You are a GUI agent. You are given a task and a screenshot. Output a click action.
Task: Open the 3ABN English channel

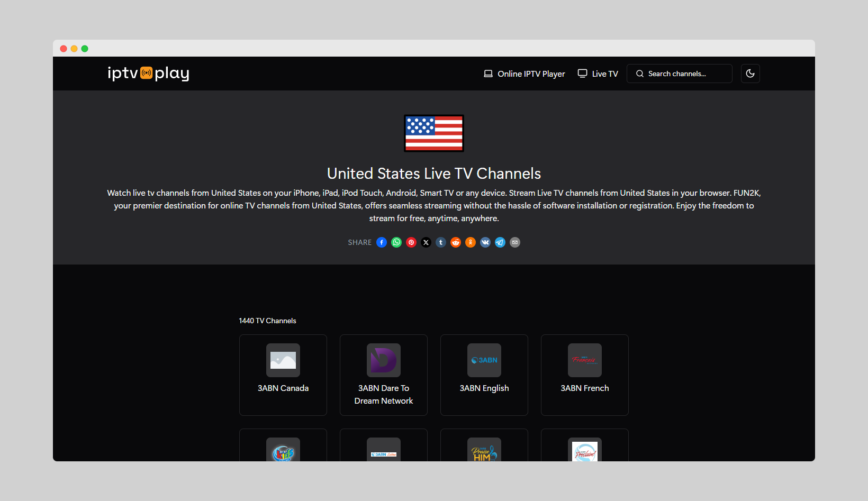click(x=484, y=375)
